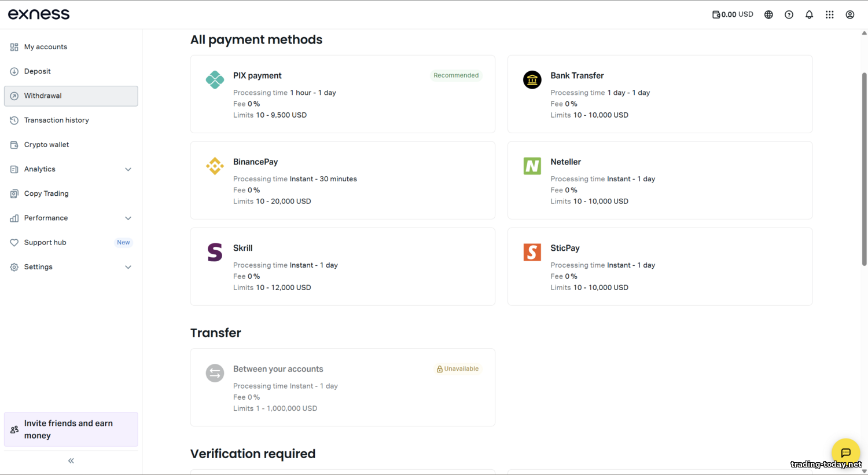Open the Deposit page from sidebar
Image resolution: width=868 pixels, height=475 pixels.
pyautogui.click(x=38, y=71)
